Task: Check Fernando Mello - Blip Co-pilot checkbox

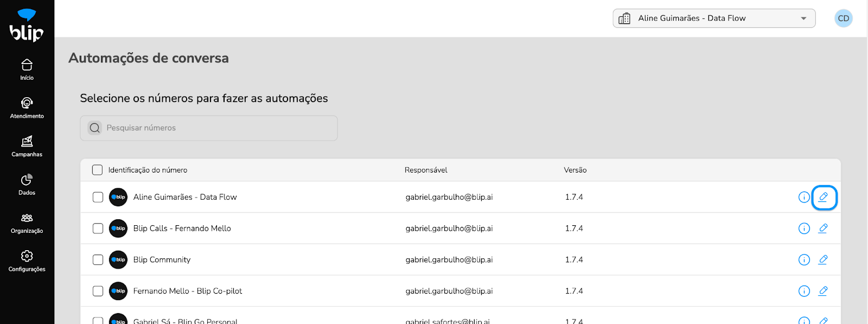Action: tap(98, 291)
